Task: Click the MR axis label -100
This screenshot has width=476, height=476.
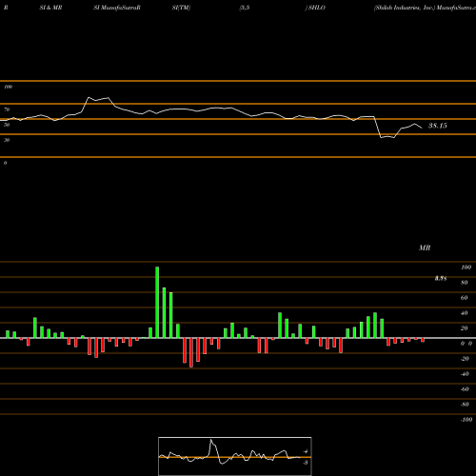Action: (x=466, y=420)
